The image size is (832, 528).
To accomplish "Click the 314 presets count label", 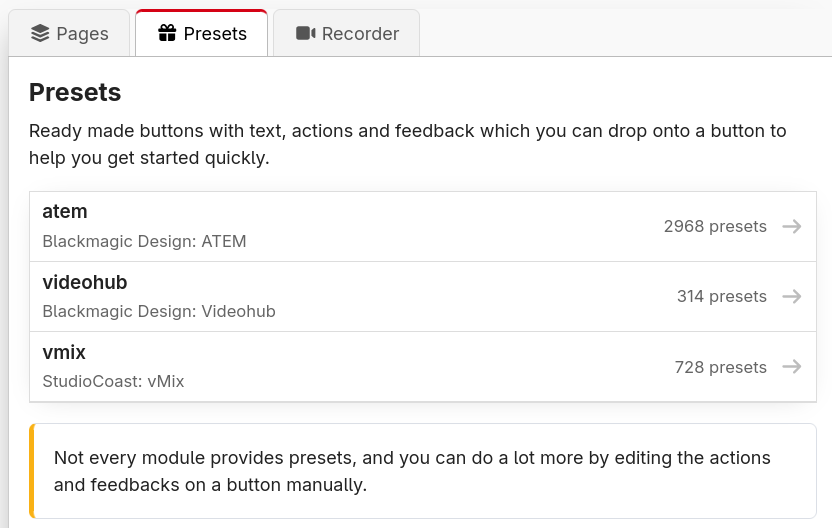I will click(722, 296).
